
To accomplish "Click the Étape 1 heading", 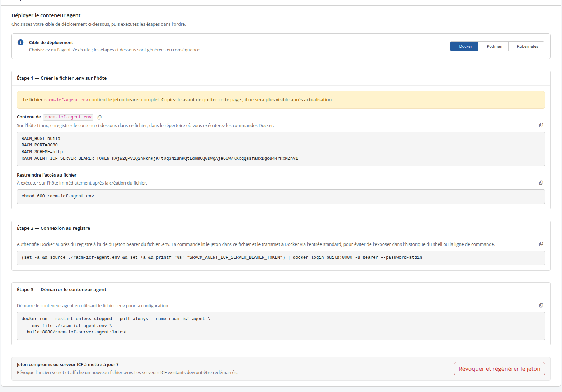I will [x=62, y=78].
